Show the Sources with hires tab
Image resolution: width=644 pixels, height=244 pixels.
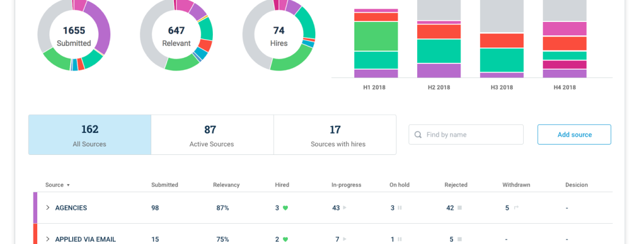point(334,135)
